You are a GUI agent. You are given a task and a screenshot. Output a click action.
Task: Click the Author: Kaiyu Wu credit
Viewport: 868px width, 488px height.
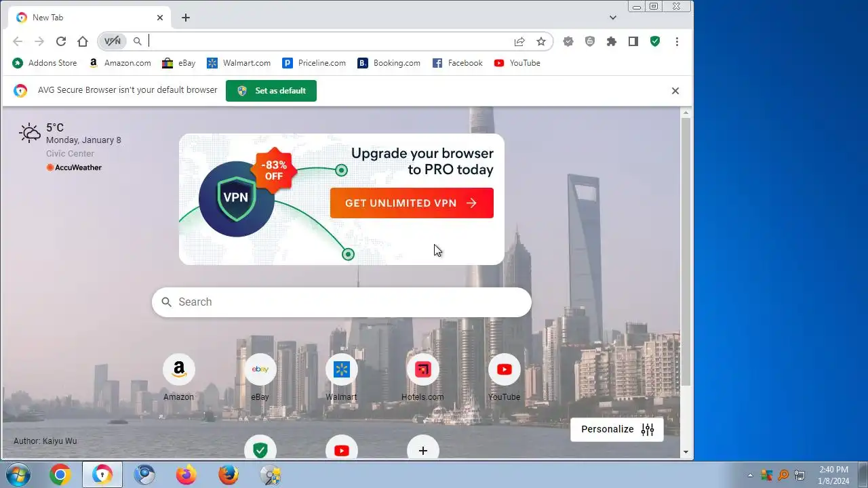pyautogui.click(x=45, y=441)
